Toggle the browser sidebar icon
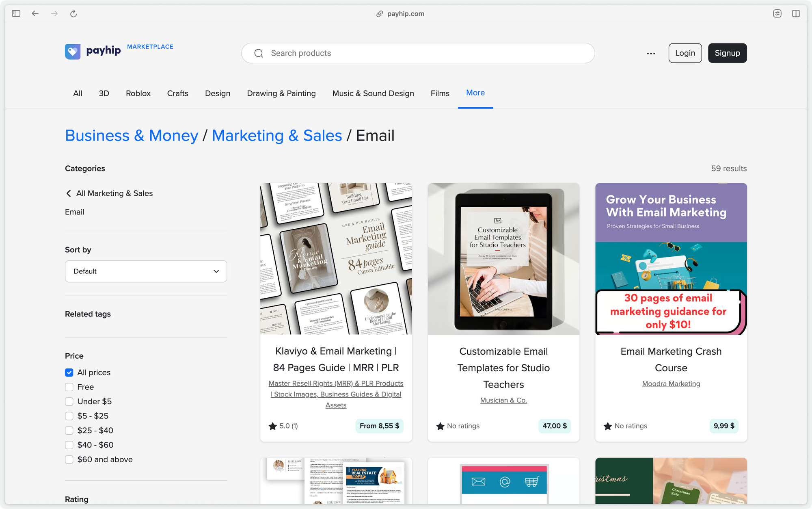Viewport: 812px width, 509px height. click(x=16, y=13)
